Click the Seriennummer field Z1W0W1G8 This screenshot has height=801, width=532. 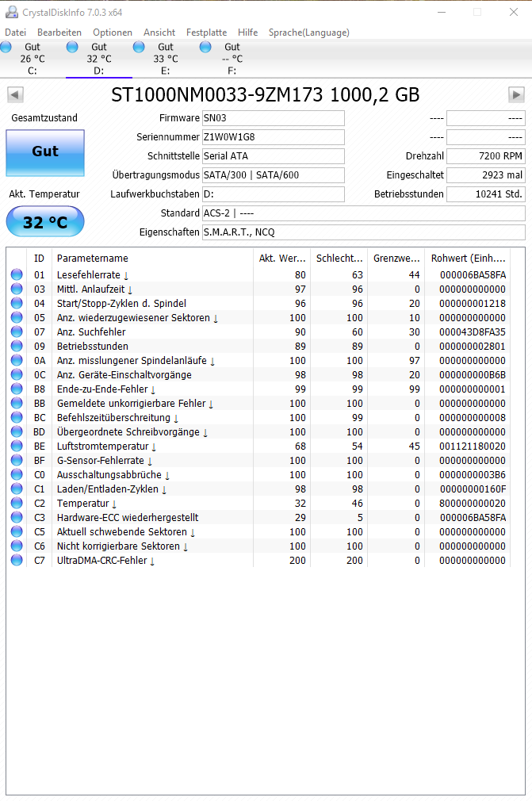274,137
